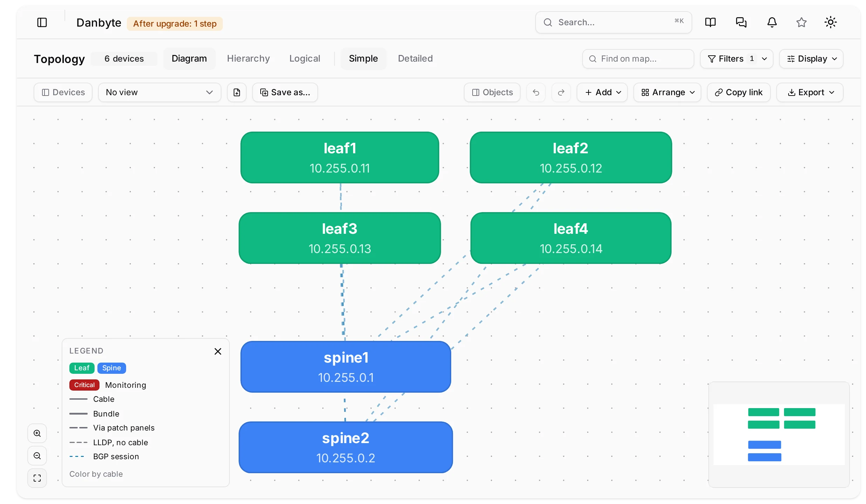The height and width of the screenshot is (504, 866).
Task: Focus the Find on map field
Action: [x=638, y=59]
